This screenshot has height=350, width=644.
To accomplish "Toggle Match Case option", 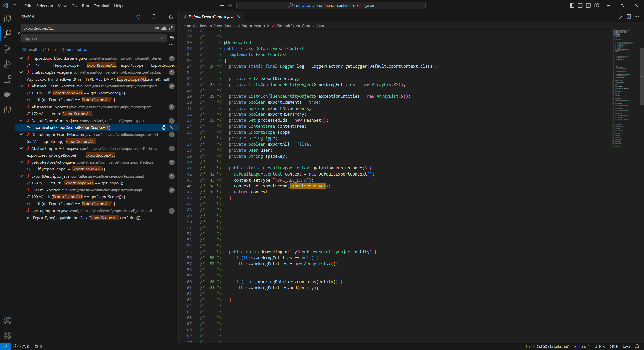I will tap(157, 28).
